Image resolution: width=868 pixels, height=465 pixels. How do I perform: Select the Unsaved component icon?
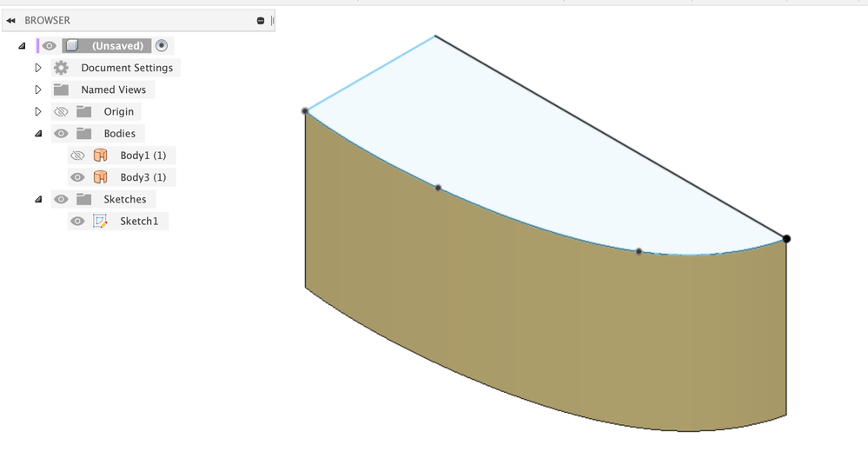click(72, 45)
